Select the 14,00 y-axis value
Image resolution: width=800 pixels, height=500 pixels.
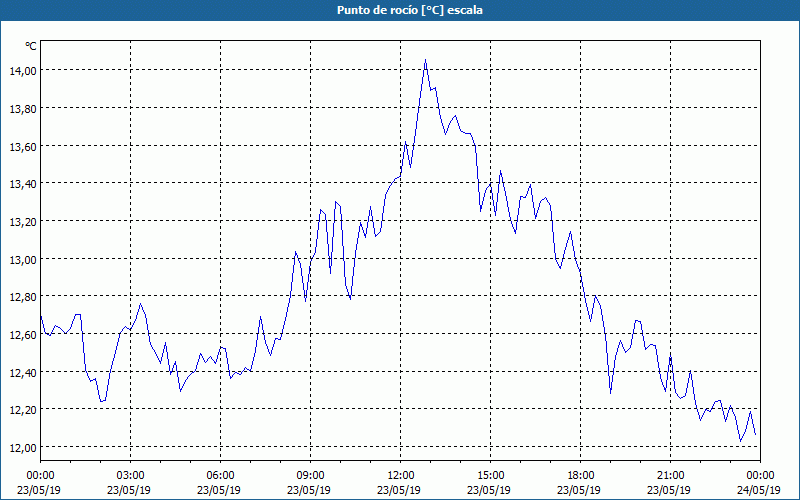(23, 71)
